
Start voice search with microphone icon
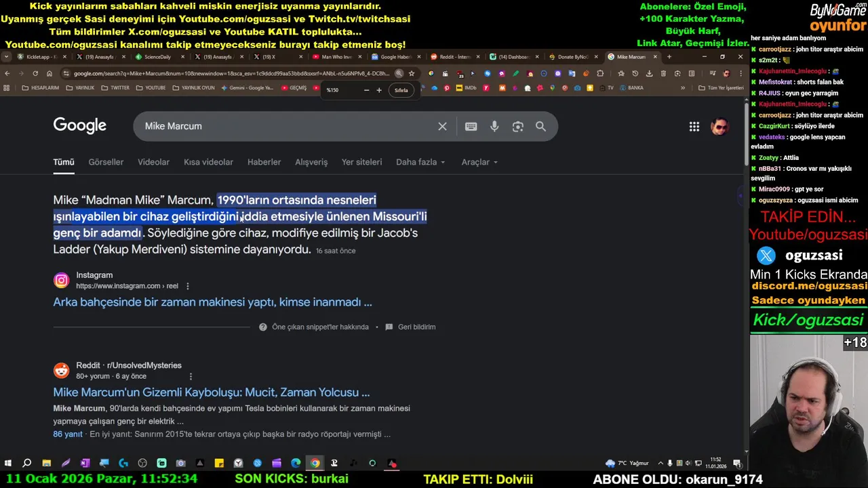(x=494, y=126)
